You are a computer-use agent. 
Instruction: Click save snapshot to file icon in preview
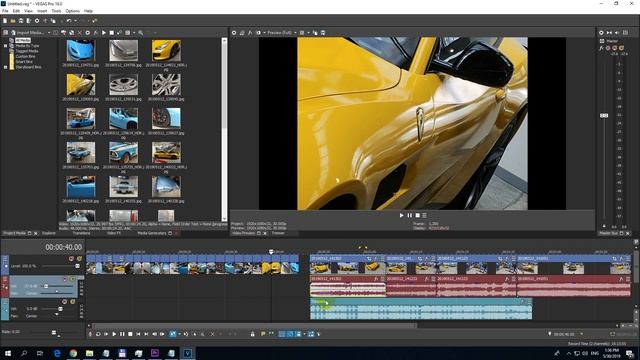323,33
